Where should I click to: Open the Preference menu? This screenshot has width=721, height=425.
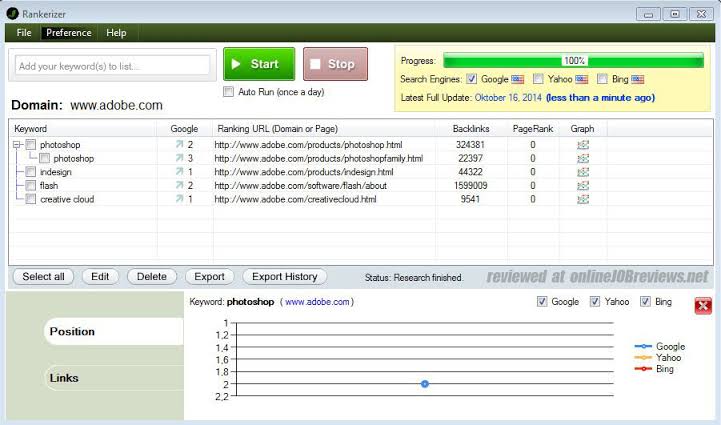click(69, 33)
